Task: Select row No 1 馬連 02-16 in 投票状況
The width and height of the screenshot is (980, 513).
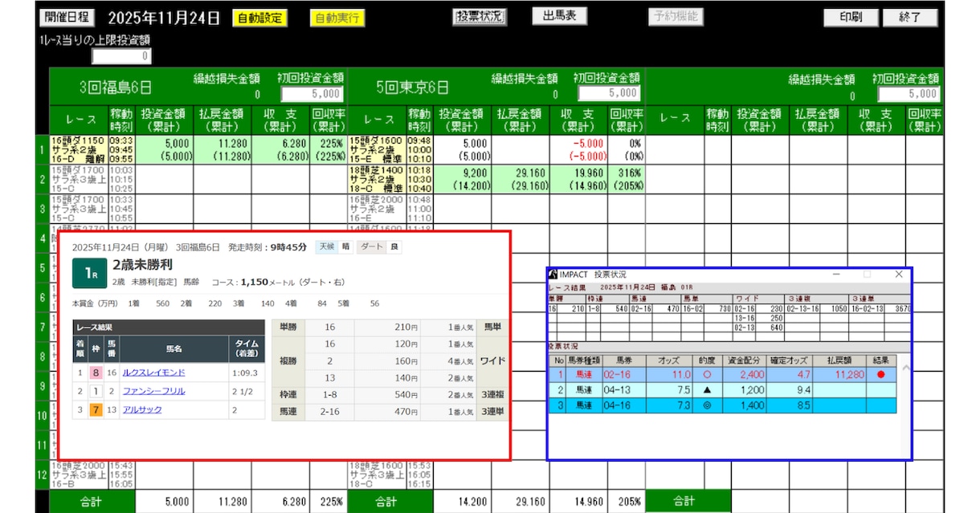Action: click(x=721, y=374)
